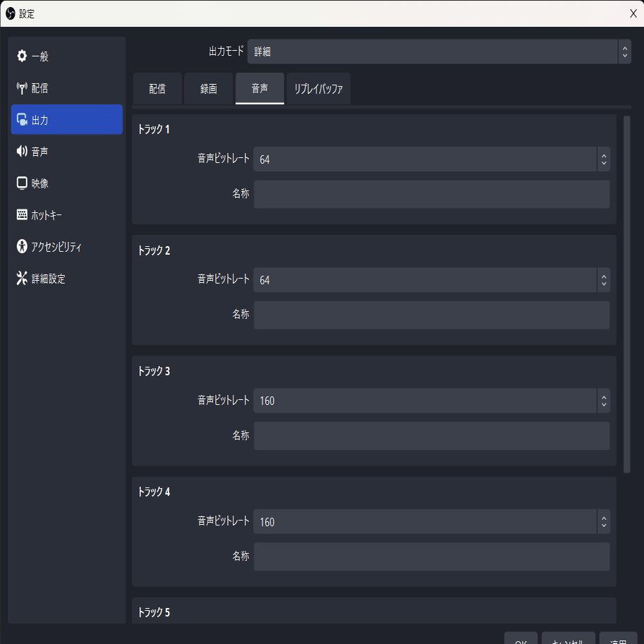Click the トラック 2 名称 input field
This screenshot has width=644, height=644.
[432, 315]
